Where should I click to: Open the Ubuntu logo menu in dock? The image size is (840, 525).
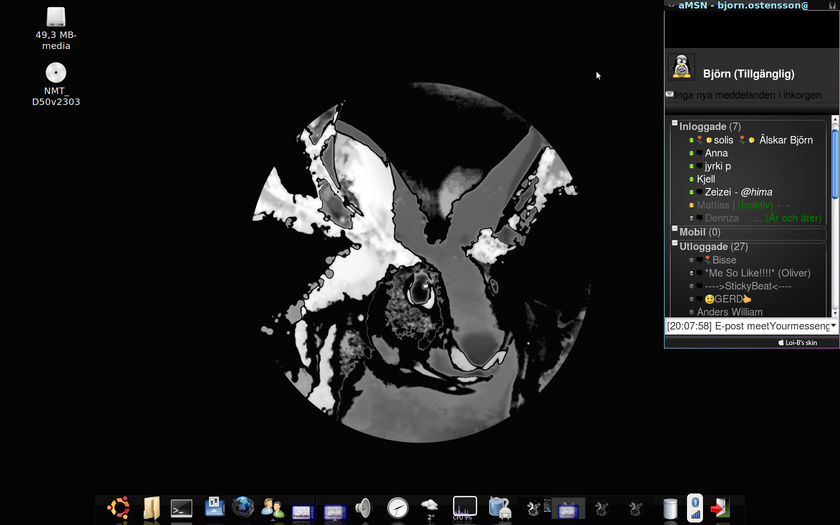pos(118,507)
